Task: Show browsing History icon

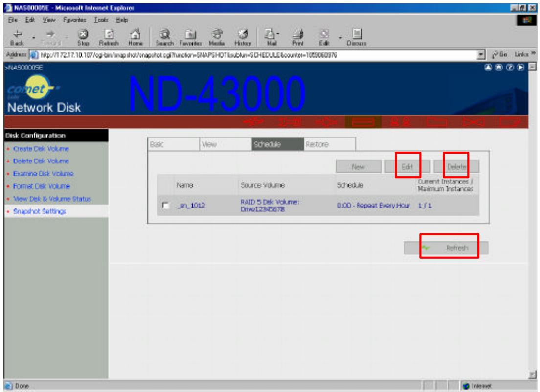Action: (x=243, y=38)
